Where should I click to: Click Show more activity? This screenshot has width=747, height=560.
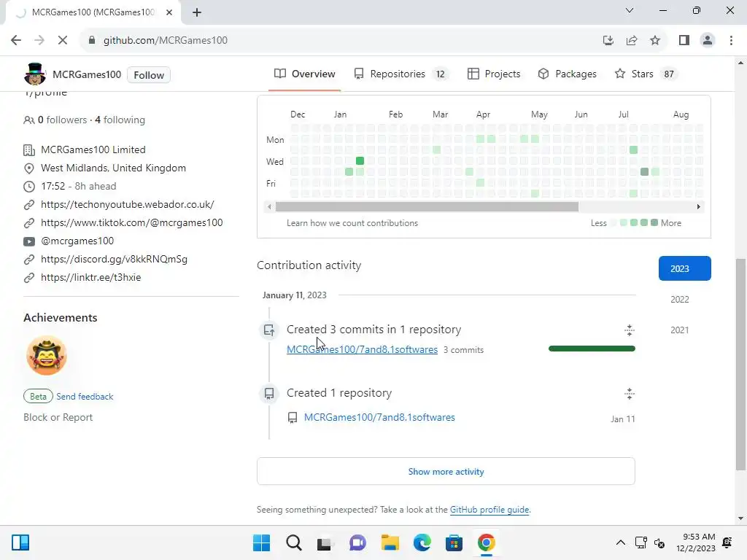(446, 472)
